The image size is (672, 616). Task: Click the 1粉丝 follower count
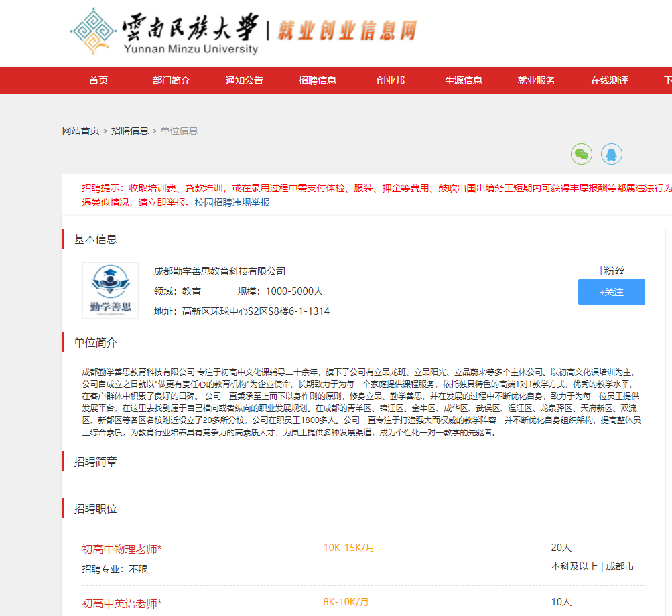[x=612, y=271]
